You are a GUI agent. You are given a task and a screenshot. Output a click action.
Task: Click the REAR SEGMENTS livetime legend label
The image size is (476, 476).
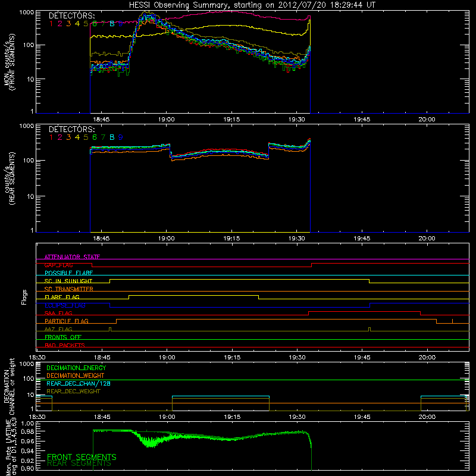[x=79, y=464]
